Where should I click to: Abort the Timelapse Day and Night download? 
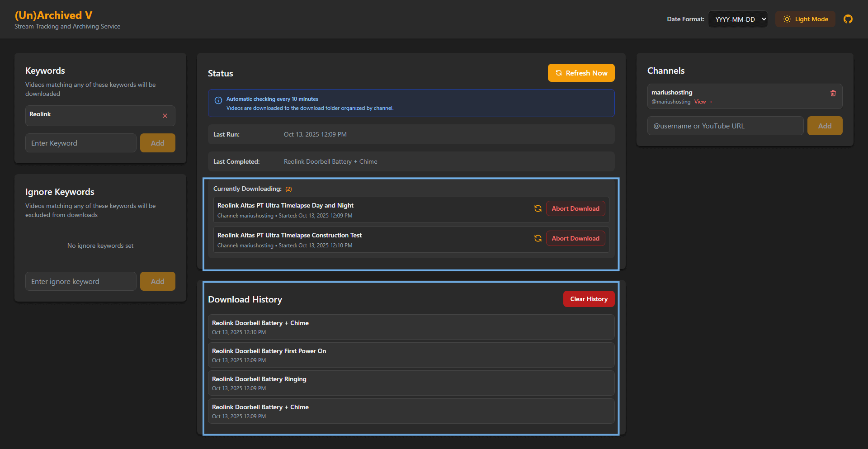(575, 208)
